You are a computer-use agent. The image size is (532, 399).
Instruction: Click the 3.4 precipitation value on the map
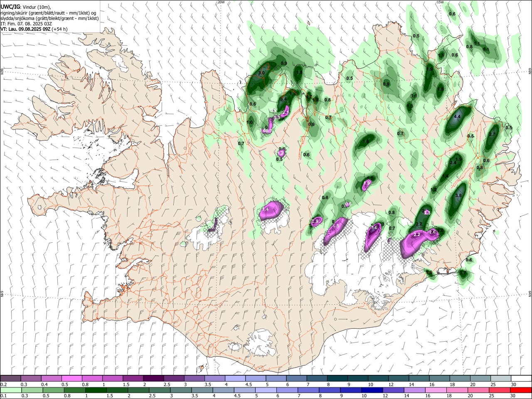[x=283, y=99]
